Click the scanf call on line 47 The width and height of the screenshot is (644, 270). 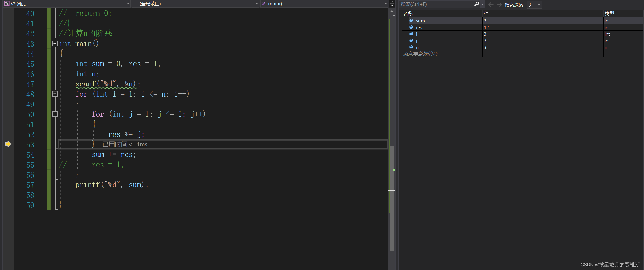click(x=108, y=84)
